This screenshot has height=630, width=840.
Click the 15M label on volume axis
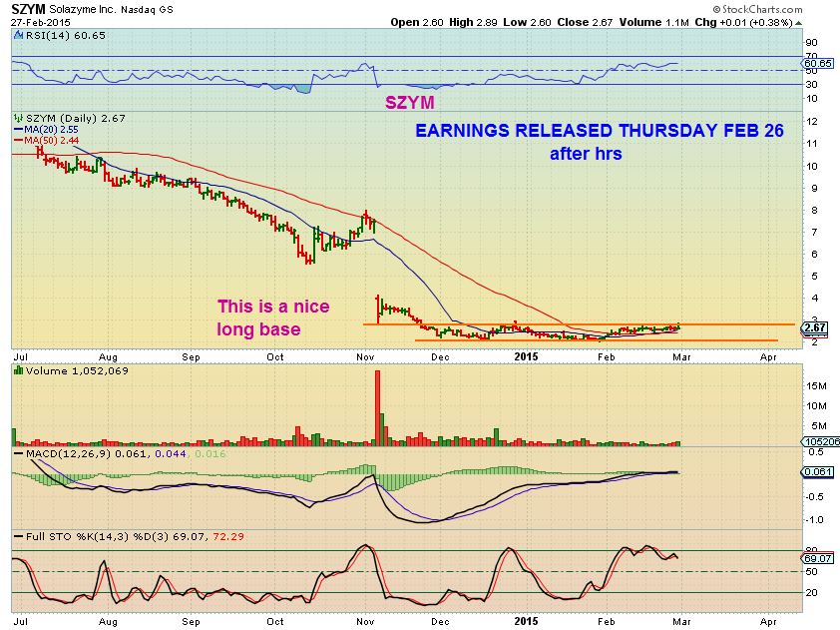(816, 386)
